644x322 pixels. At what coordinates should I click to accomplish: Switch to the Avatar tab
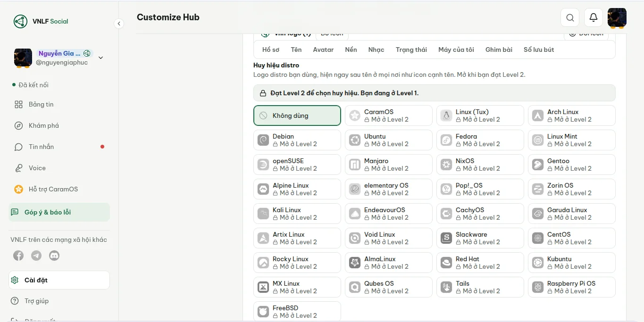coord(323,50)
